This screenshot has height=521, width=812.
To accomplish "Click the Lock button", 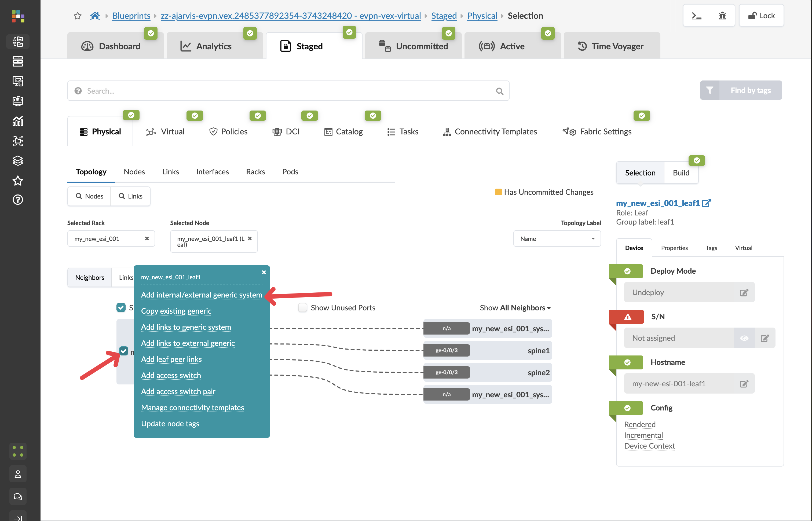I will (x=761, y=16).
